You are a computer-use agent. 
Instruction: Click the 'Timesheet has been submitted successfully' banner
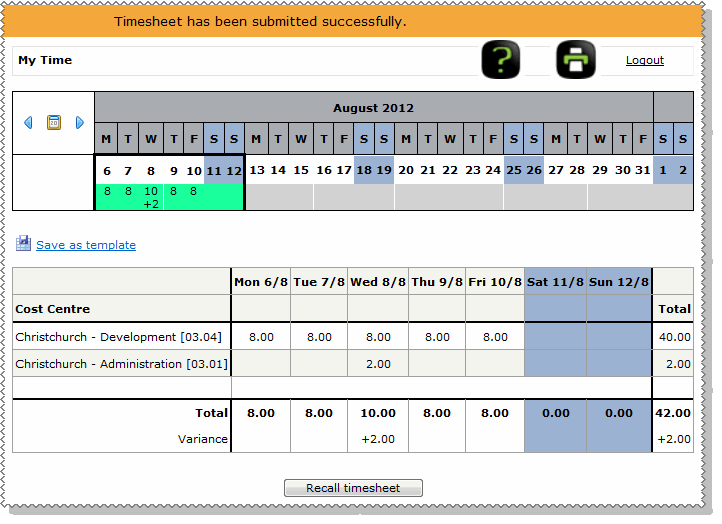[x=353, y=21]
